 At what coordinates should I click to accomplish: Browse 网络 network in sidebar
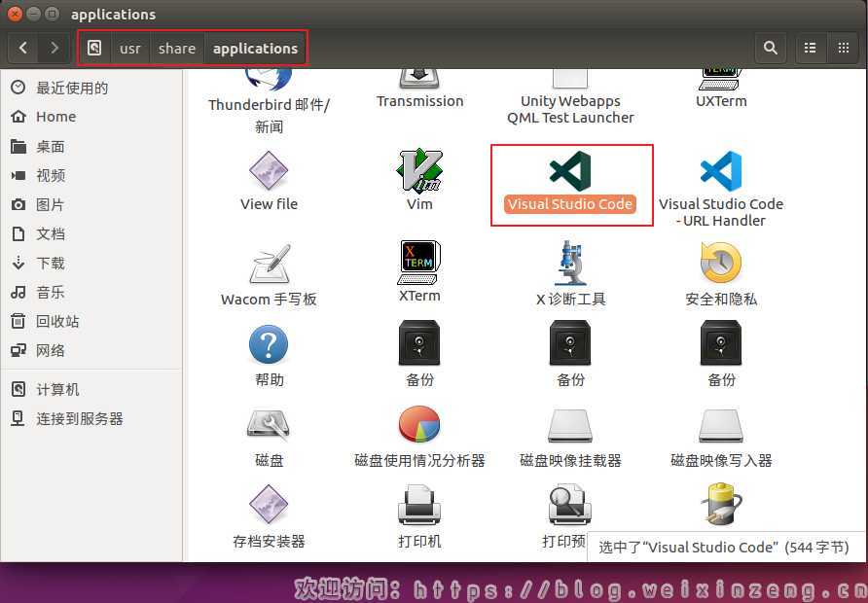coord(91,350)
